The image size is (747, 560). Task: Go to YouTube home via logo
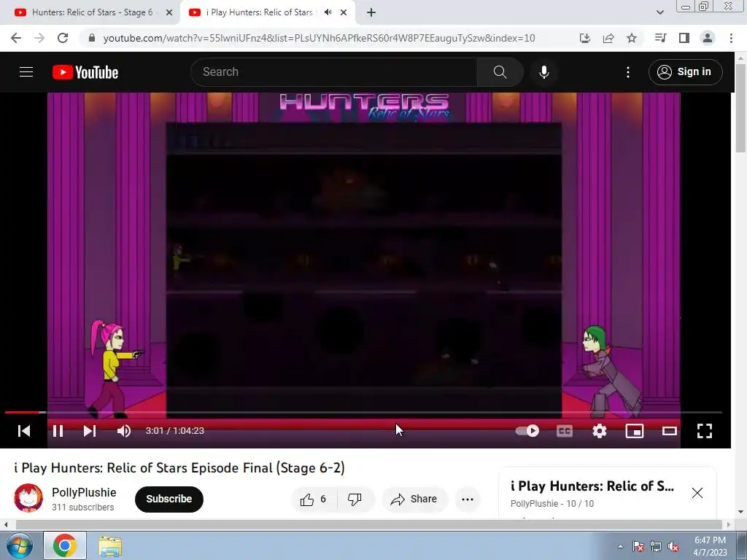click(85, 72)
